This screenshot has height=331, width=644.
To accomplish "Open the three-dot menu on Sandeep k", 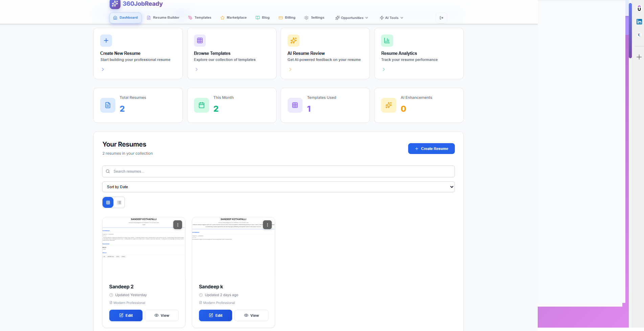I will (x=267, y=225).
